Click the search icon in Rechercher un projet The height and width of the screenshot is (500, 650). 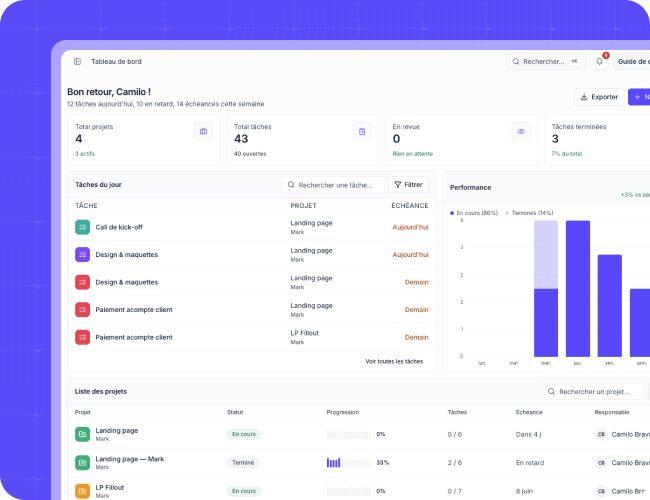click(551, 391)
